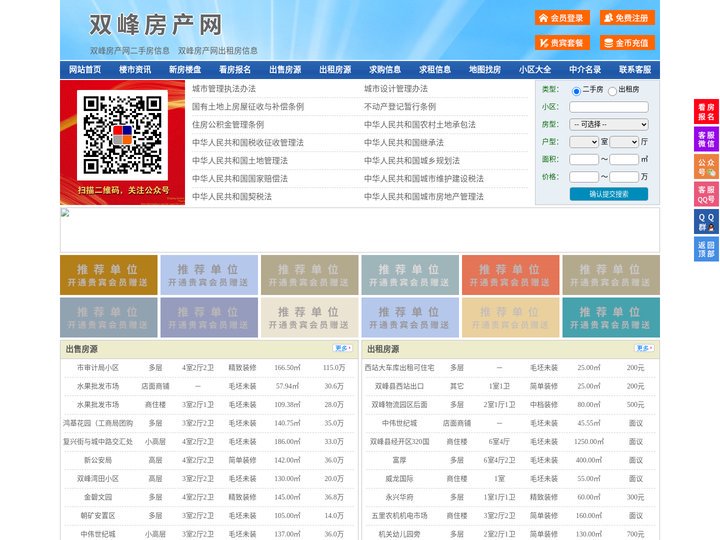Open the 五里农机机电市场 rental listing
The width and height of the screenshot is (720, 540).
click(399, 516)
